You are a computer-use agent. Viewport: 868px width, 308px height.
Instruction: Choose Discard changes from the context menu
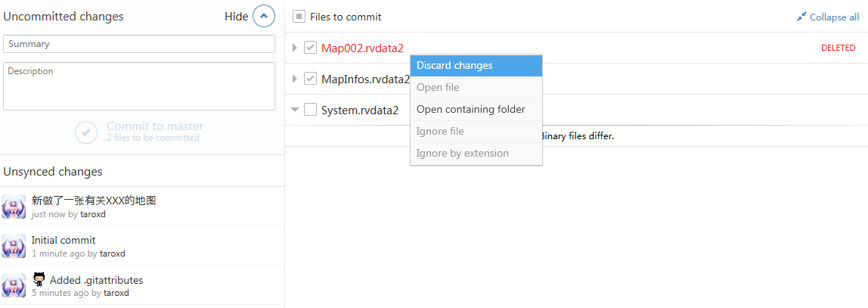point(476,65)
